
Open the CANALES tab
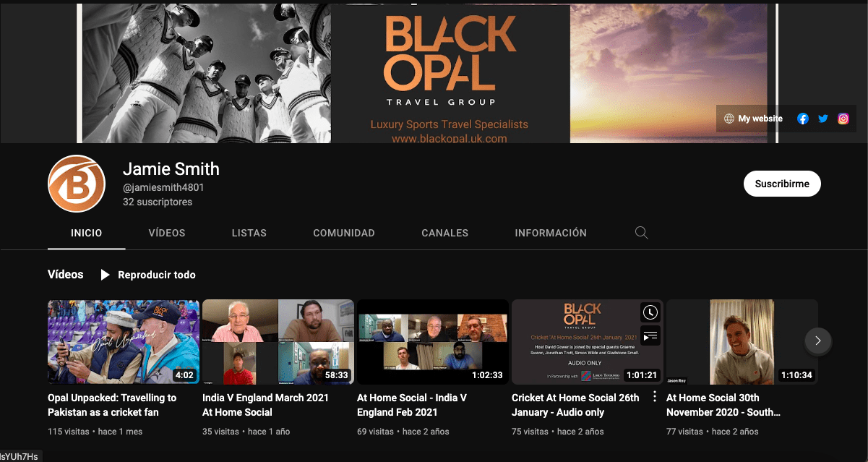[445, 233]
